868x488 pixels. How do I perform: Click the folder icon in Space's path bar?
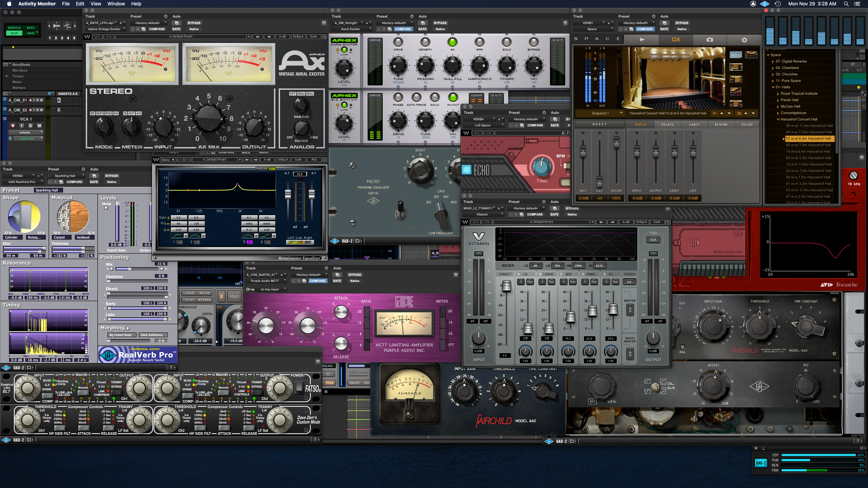coord(739,113)
